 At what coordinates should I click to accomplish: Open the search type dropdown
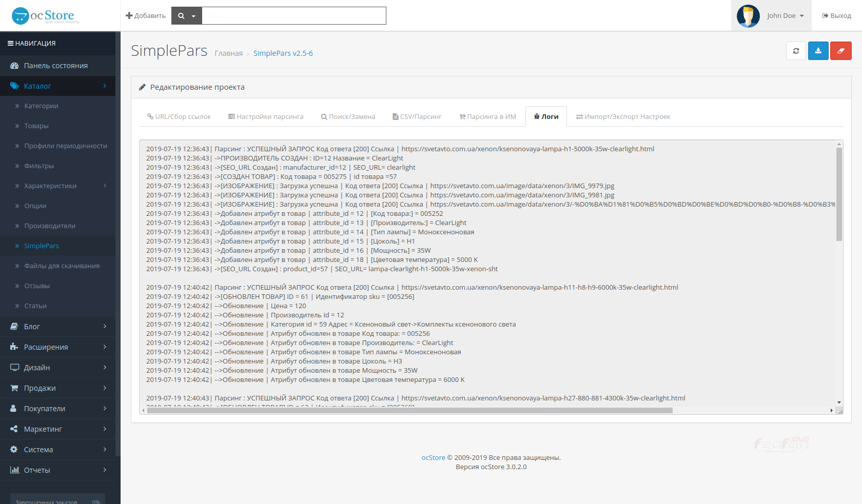(187, 16)
